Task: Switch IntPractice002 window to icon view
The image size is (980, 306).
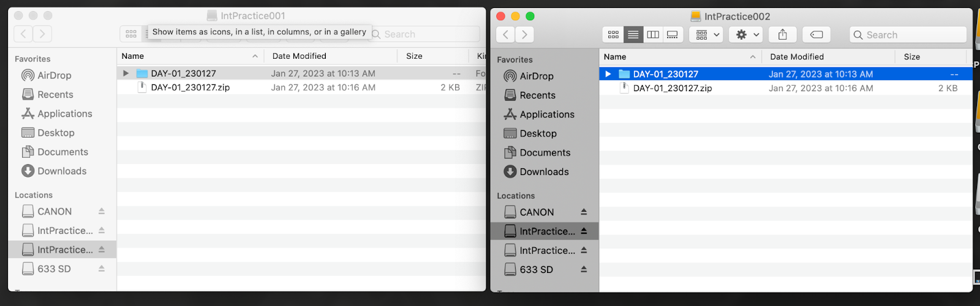Action: [613, 35]
